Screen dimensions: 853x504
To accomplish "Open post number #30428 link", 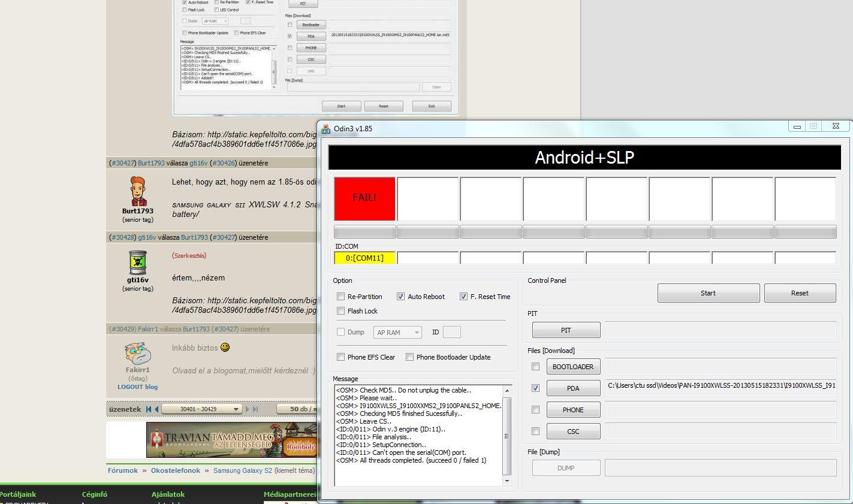I will pyautogui.click(x=122, y=237).
